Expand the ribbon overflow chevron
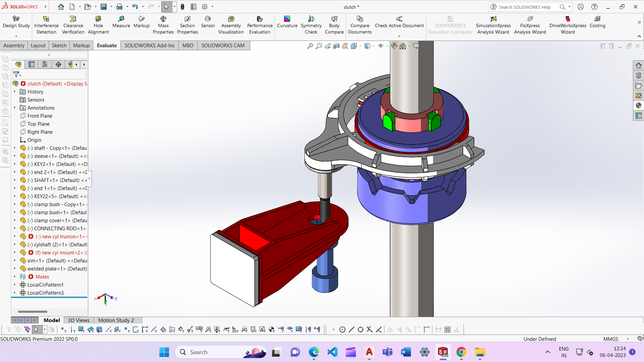 [x=639, y=22]
